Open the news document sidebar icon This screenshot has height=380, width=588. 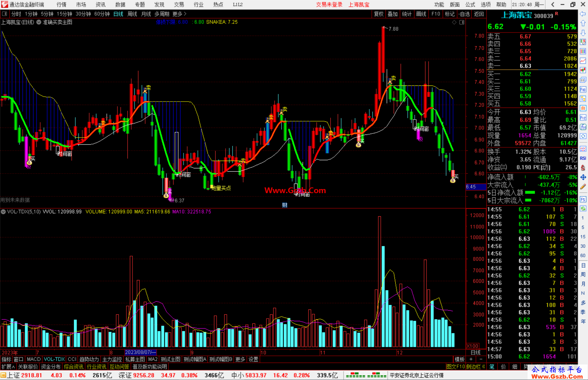tap(583, 80)
